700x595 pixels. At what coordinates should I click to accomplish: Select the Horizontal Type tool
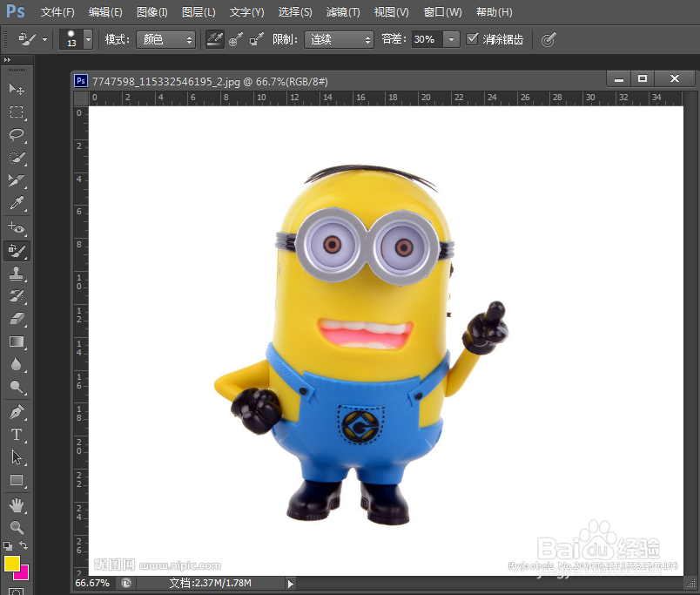pos(17,435)
